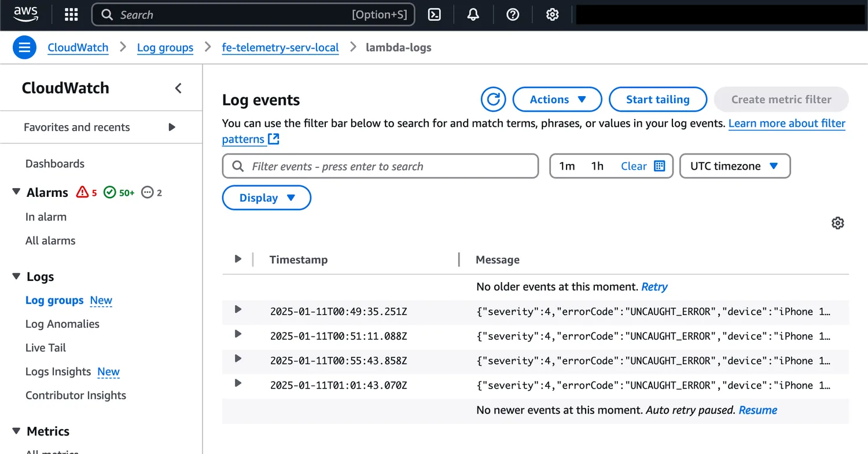Go to the Log groups breadcrumb
The height and width of the screenshot is (454, 868).
click(165, 47)
